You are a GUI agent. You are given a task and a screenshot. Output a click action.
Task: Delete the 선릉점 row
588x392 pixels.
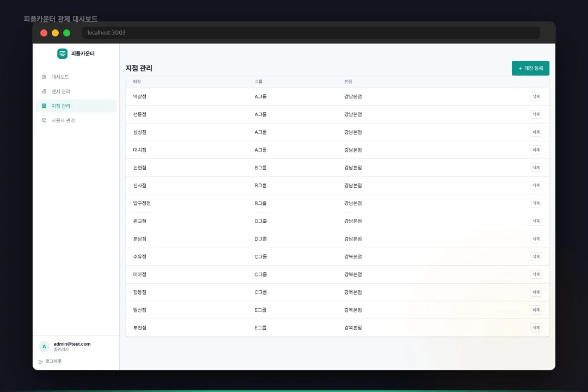click(536, 114)
